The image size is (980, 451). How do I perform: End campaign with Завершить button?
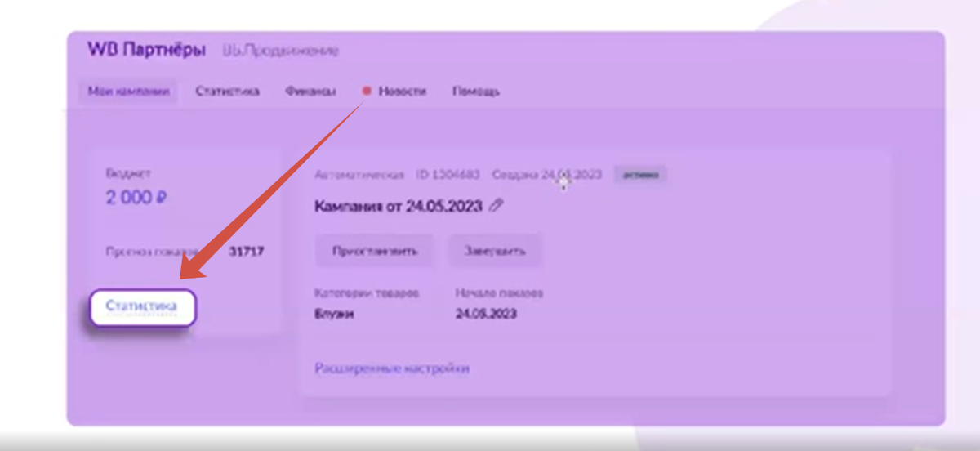point(496,251)
